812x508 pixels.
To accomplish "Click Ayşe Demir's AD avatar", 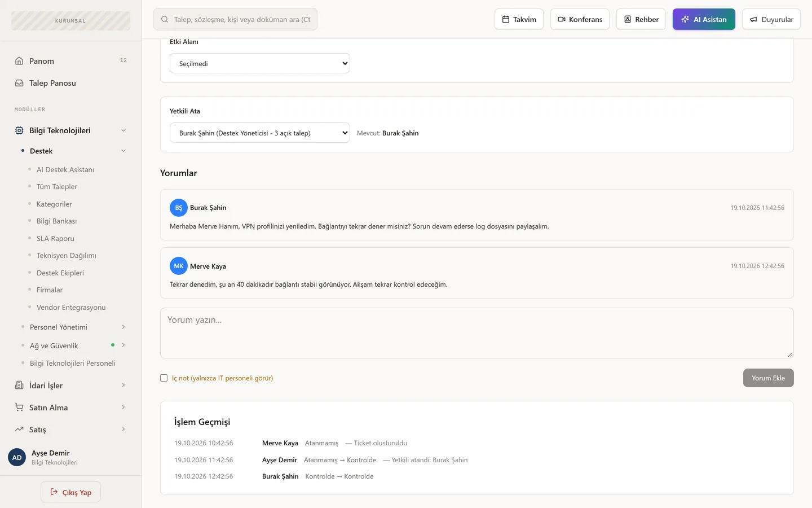I will coord(17,457).
